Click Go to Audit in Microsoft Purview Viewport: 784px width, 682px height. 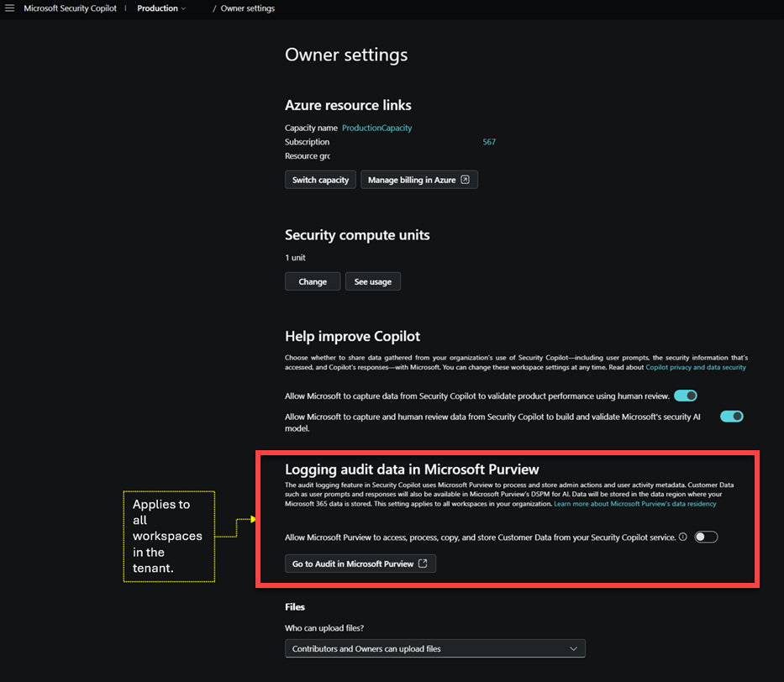coord(360,564)
